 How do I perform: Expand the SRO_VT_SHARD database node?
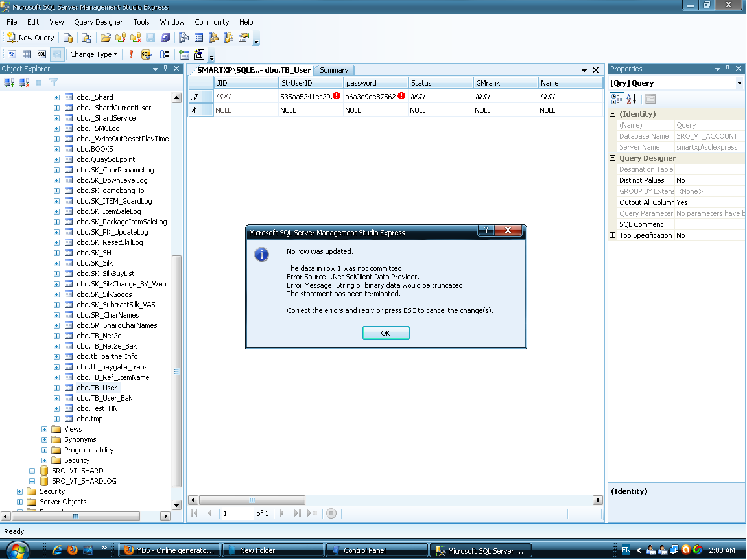click(32, 471)
